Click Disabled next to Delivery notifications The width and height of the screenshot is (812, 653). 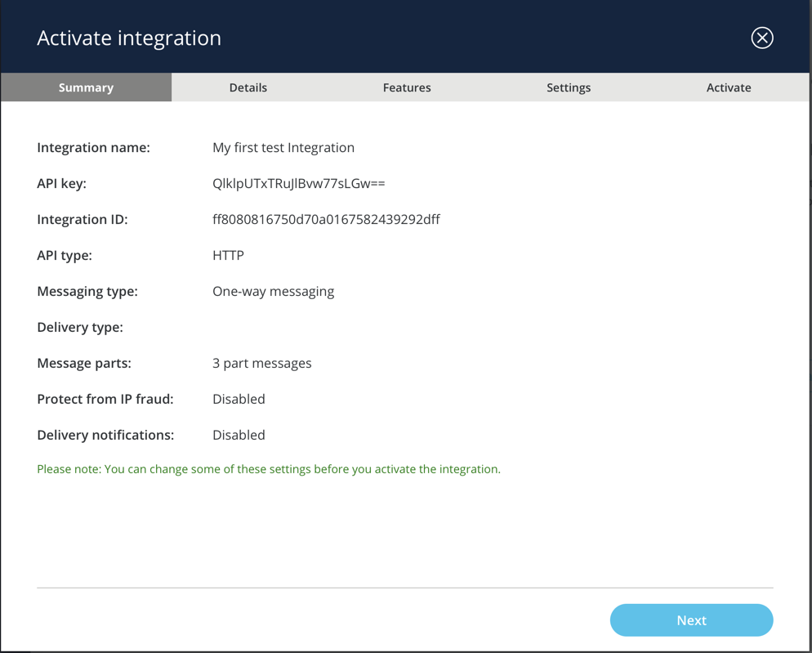(239, 436)
